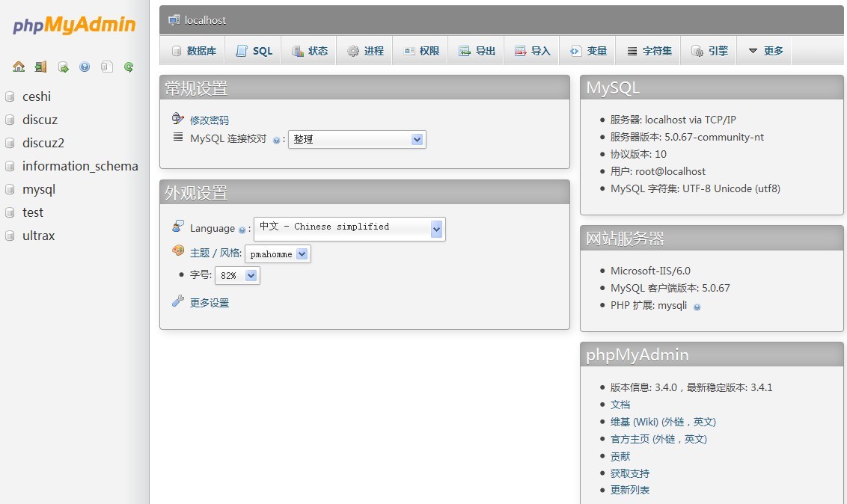This screenshot has width=847, height=504.
Task: Log out using the door exit icon
Action: click(x=40, y=67)
